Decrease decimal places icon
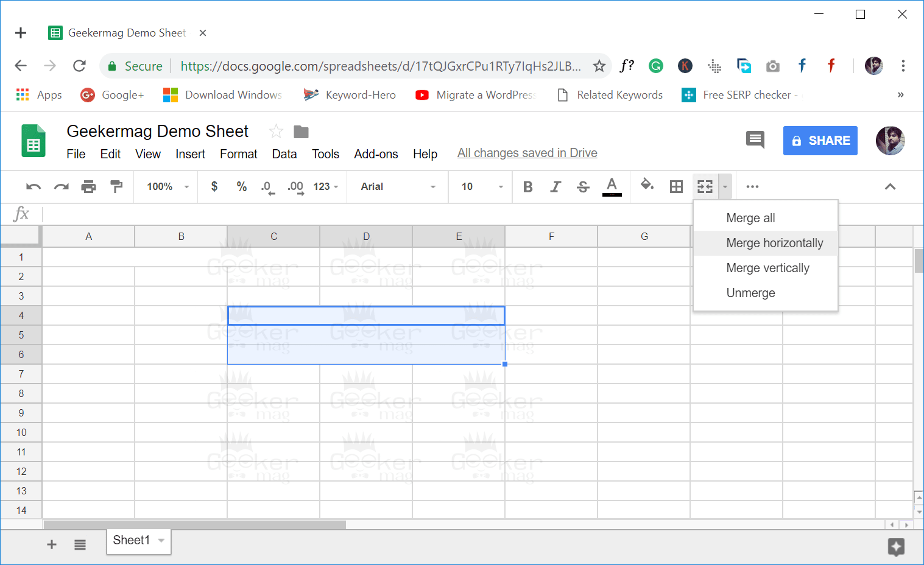Screen dimensions: 924x565 pos(267,188)
